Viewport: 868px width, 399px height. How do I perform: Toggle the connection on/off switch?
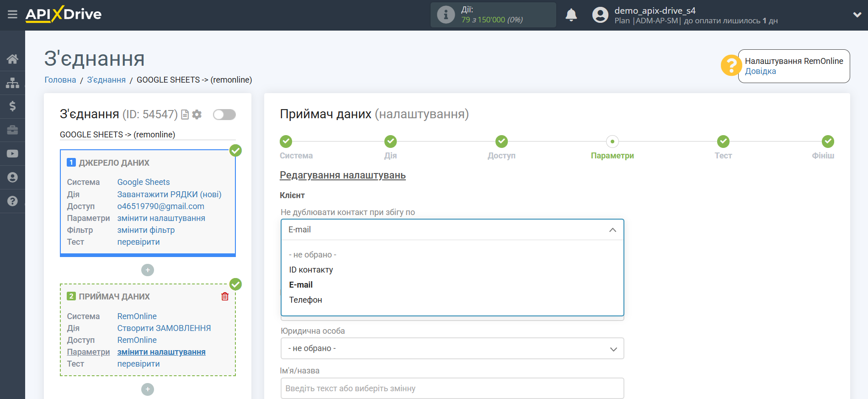[x=224, y=115]
